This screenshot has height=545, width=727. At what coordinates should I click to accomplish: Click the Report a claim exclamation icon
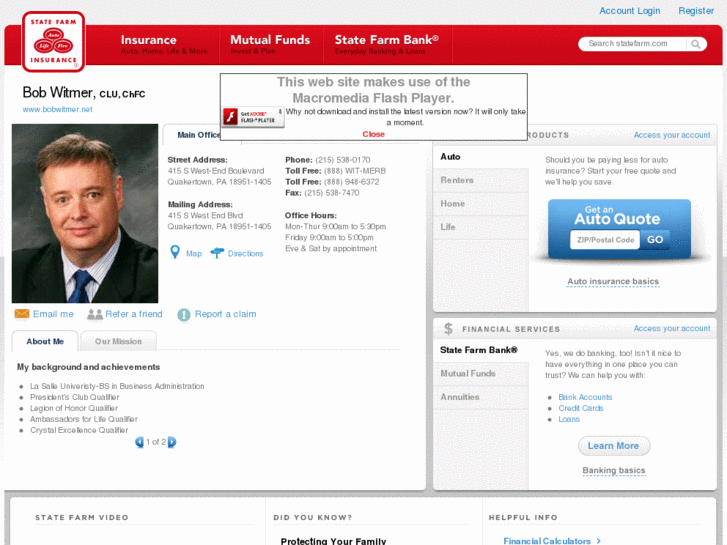[184, 315]
